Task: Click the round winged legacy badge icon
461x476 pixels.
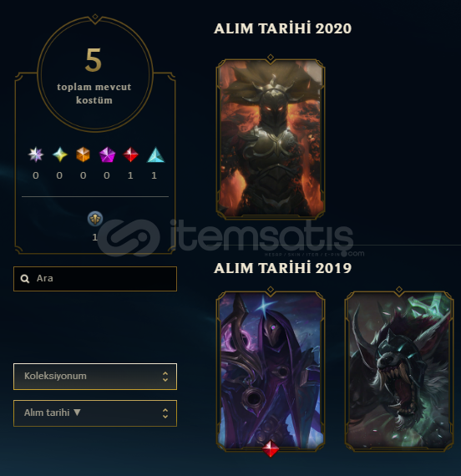Action: (x=95, y=219)
